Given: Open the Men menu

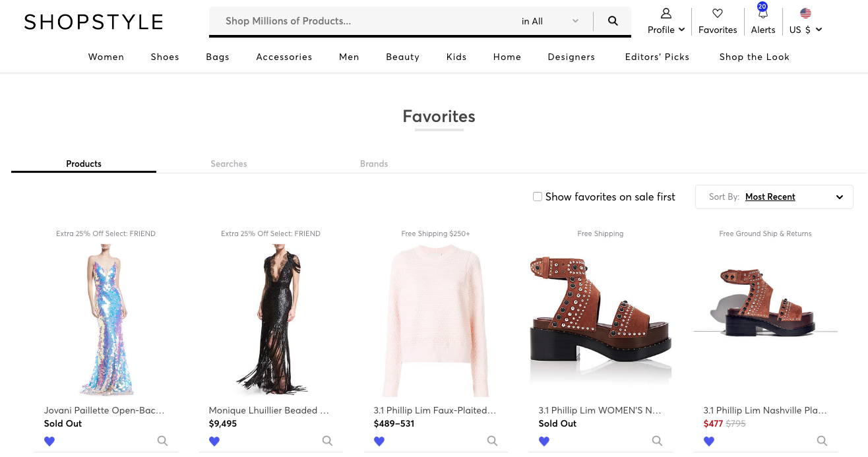Looking at the screenshot, I should tap(349, 57).
